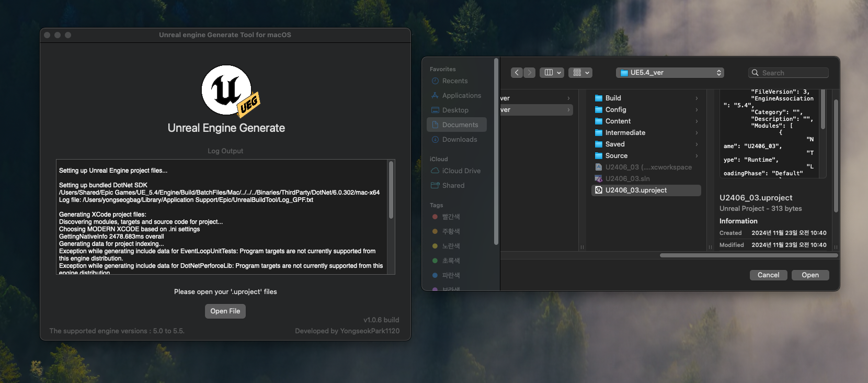Click 'Unreal Project - 313 bytes' info text
The image size is (868, 383).
pyautogui.click(x=760, y=209)
